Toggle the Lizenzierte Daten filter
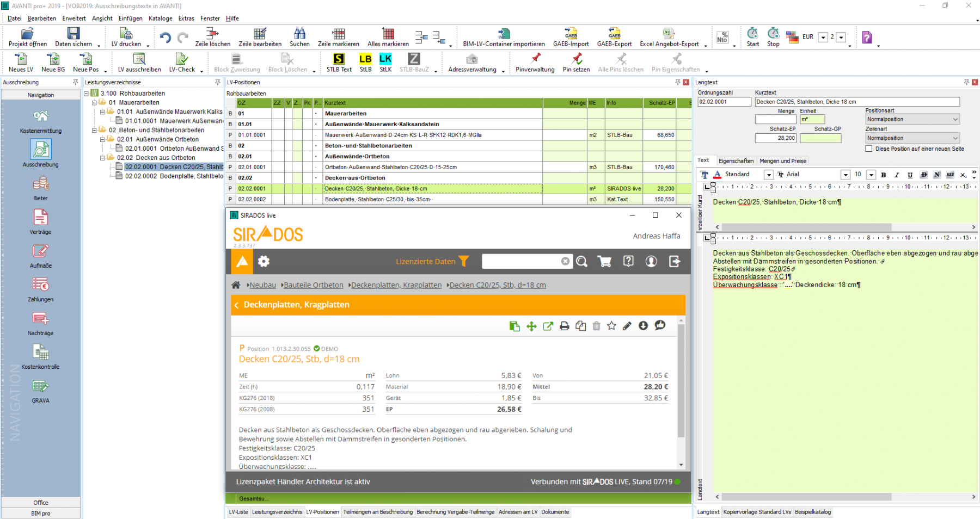Viewport: 980px width, 519px height. [x=432, y=262]
